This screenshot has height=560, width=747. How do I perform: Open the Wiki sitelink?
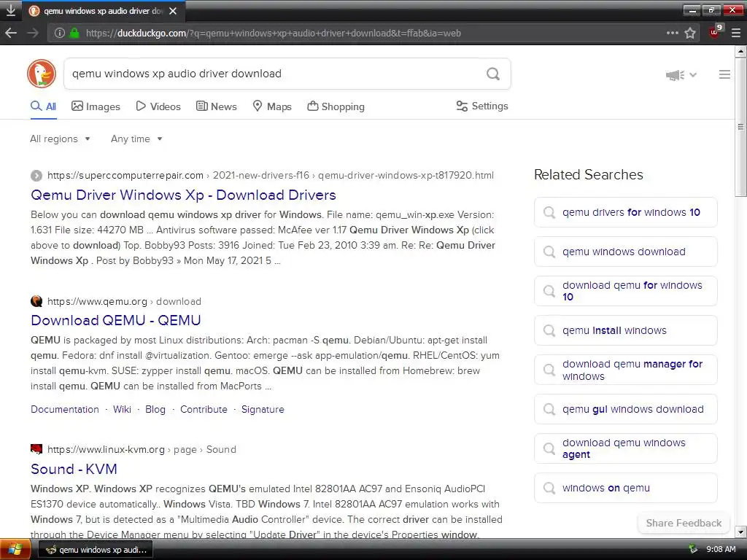tap(122, 410)
